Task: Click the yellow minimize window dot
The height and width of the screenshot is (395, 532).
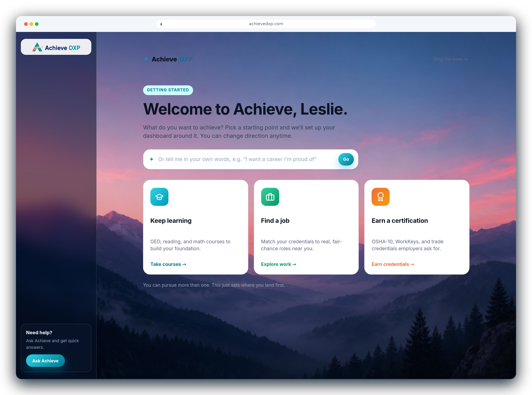Action: [x=31, y=24]
